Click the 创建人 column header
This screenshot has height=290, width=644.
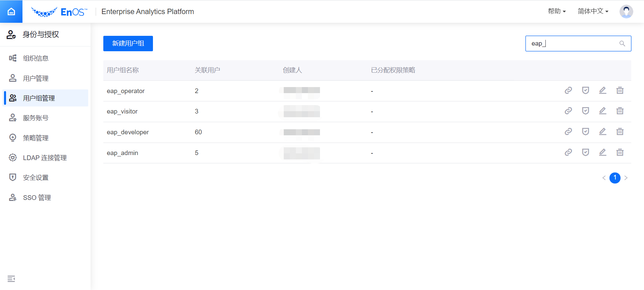pos(292,70)
